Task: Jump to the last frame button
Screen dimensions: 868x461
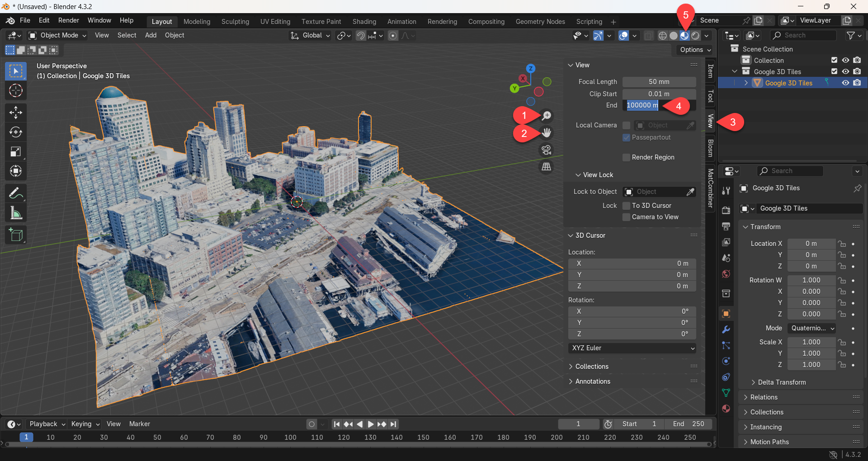Action: pos(393,424)
